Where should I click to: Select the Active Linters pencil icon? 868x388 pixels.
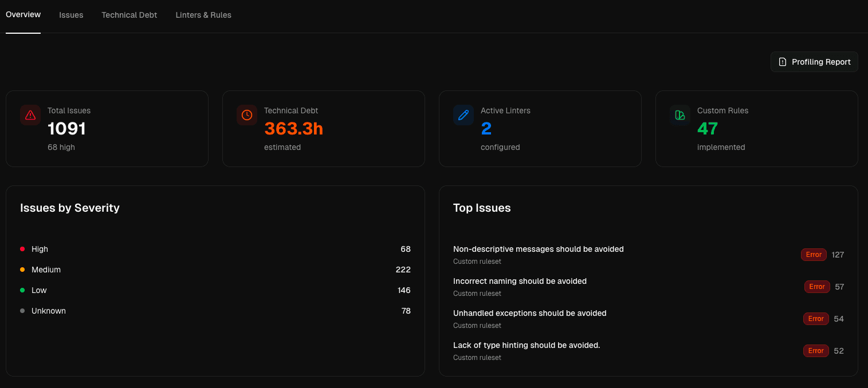(x=463, y=115)
